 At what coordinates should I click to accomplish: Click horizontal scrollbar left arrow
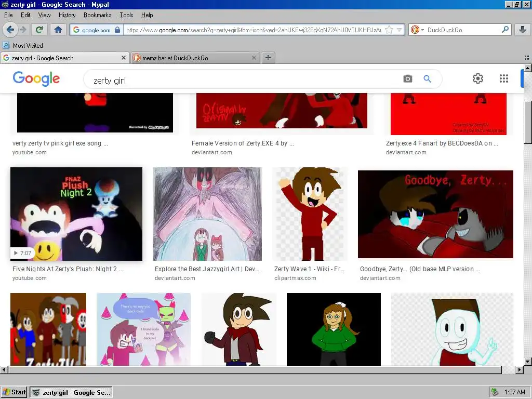coord(4,369)
